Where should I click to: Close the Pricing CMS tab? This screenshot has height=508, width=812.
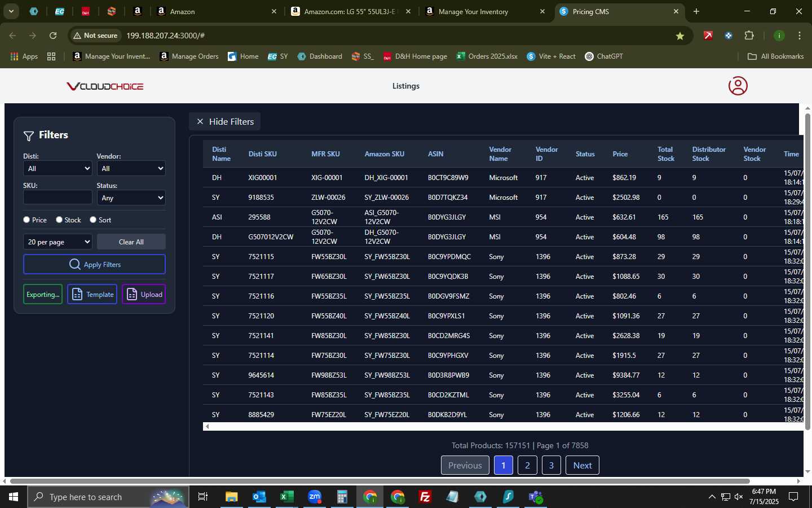676,11
